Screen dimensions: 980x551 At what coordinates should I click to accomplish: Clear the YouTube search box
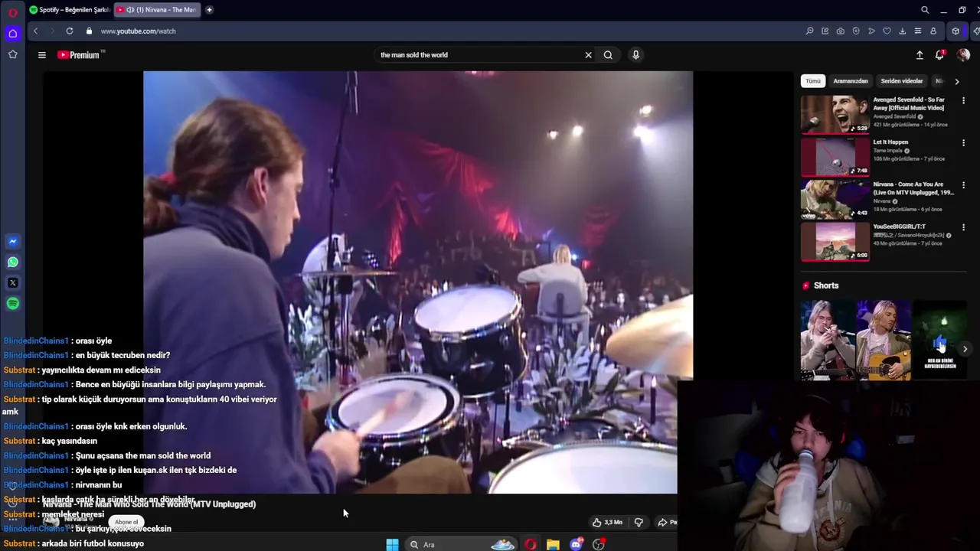tap(588, 55)
